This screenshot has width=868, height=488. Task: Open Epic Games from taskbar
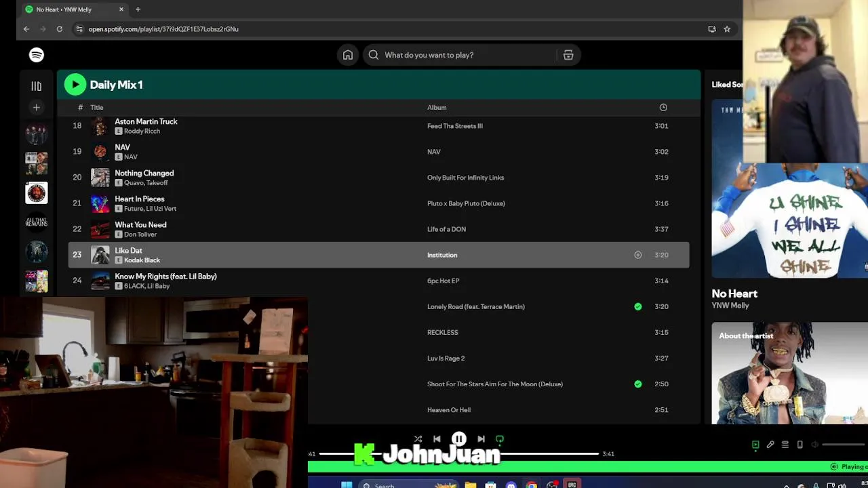click(572, 485)
